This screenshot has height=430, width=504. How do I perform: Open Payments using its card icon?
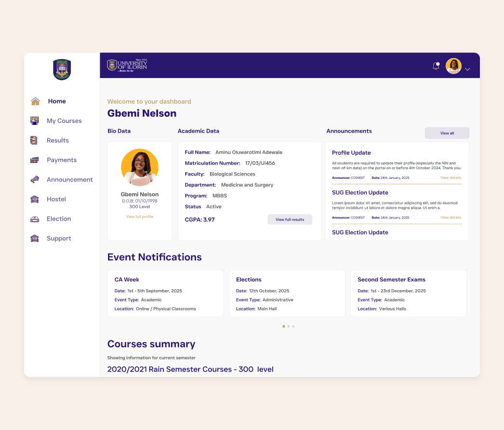(x=34, y=160)
